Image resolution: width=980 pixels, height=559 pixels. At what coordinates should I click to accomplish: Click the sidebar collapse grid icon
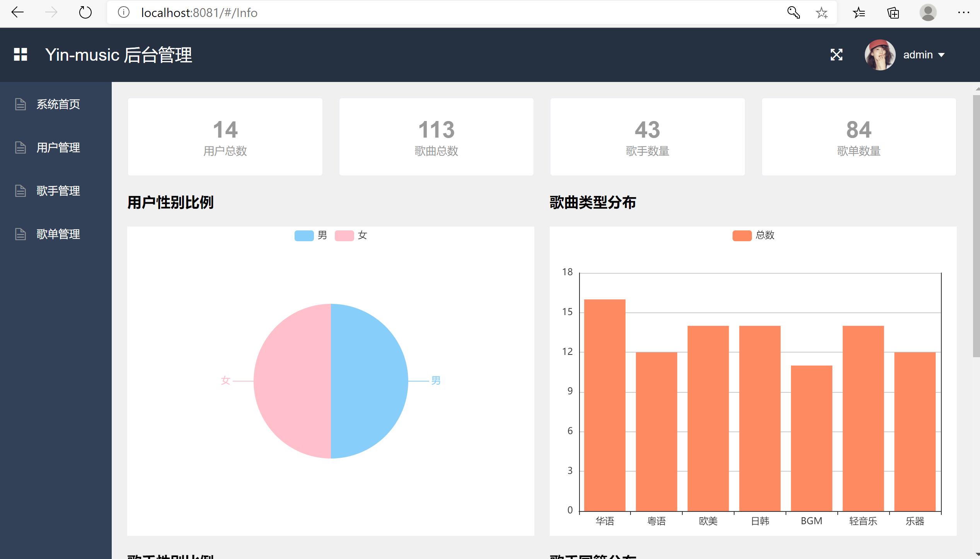[20, 55]
